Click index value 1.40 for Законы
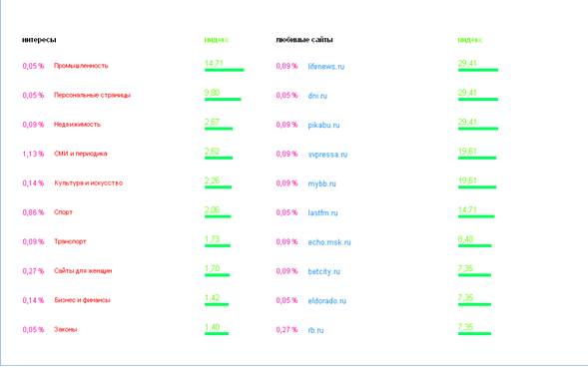Viewport: 588px width, 368px height. click(212, 327)
